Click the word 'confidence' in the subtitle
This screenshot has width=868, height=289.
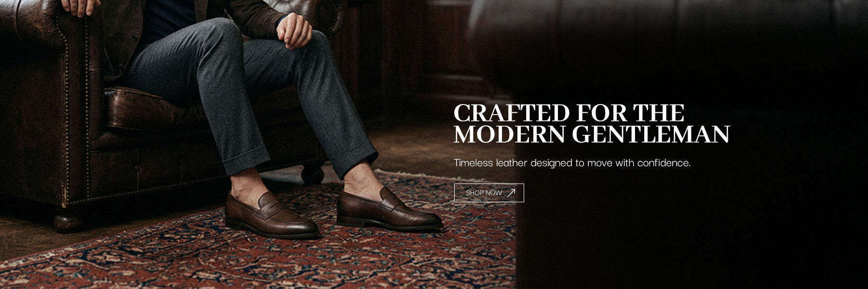[663, 163]
